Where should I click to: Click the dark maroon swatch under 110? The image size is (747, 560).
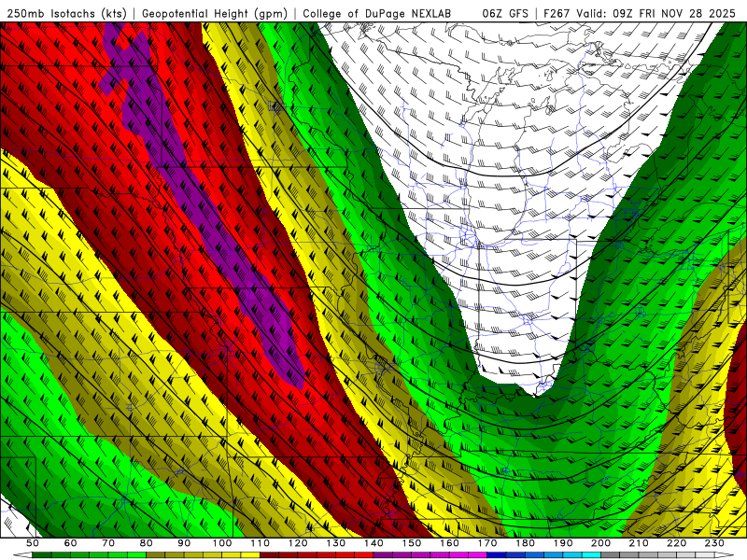[x=269, y=554]
